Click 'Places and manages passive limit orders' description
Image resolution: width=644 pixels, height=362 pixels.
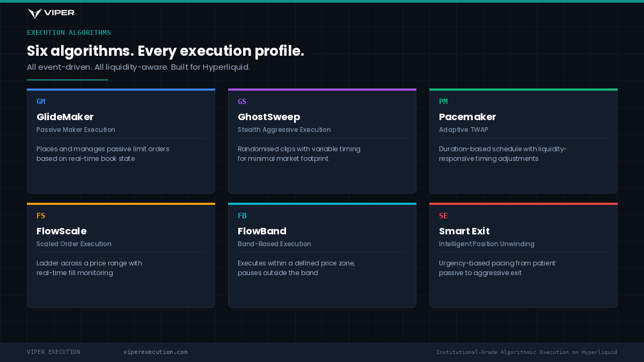103,154
